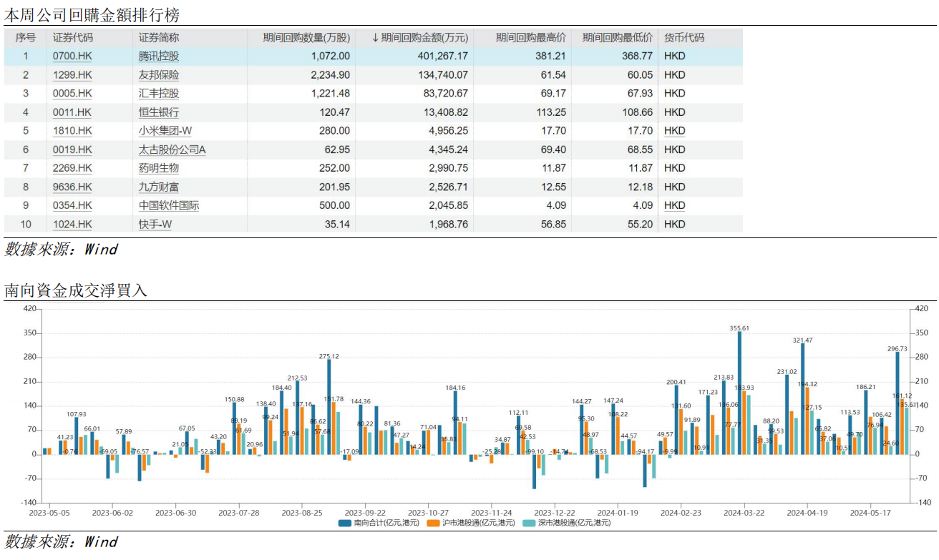Open the 0700.HK security code link
This screenshot has height=560, width=939.
(x=72, y=56)
